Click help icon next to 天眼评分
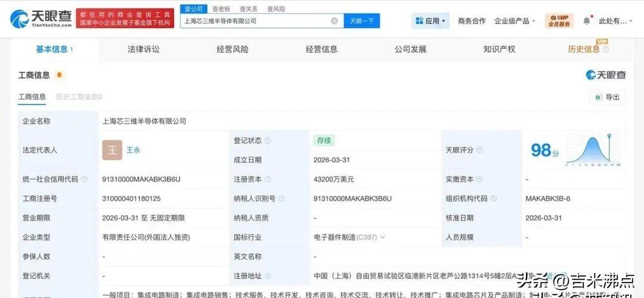This screenshot has height=298, width=644. pos(479,150)
